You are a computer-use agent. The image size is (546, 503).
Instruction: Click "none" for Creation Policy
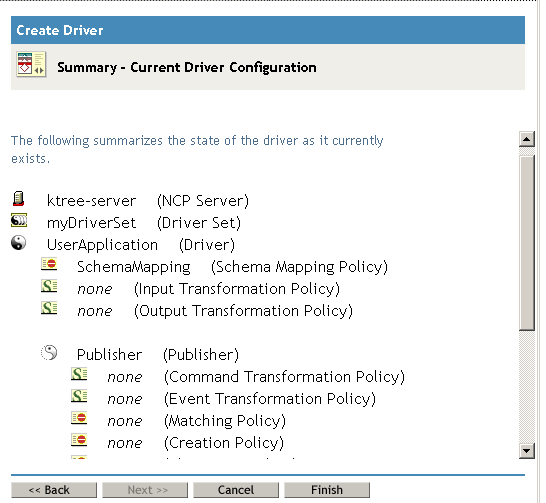coord(125,443)
